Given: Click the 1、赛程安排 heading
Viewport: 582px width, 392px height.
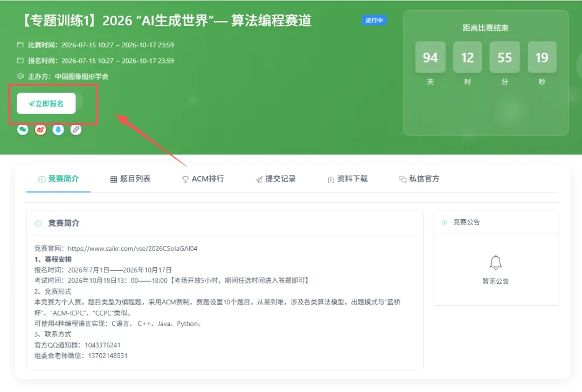Looking at the screenshot, I should click(53, 259).
